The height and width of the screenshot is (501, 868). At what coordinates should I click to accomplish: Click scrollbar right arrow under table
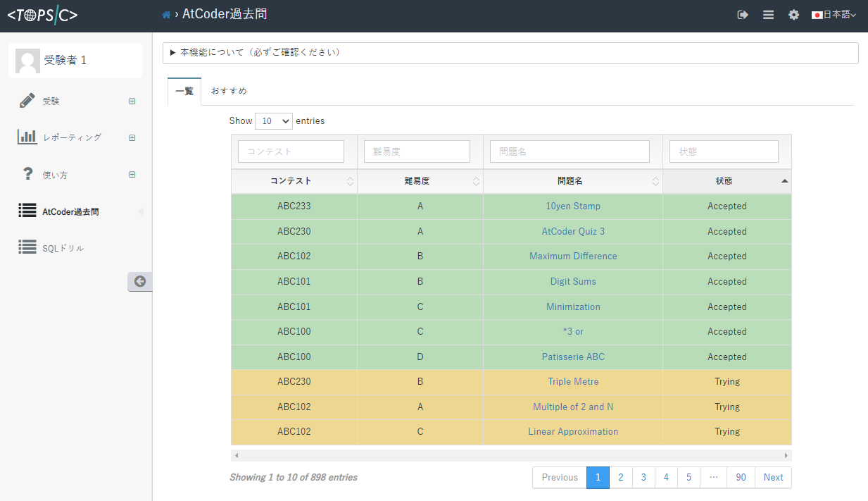[x=786, y=456]
